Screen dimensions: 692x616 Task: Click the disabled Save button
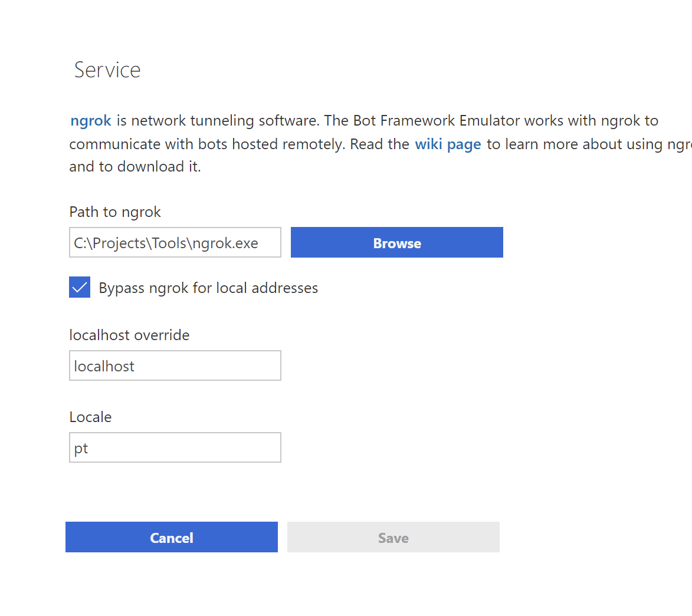pos(393,537)
